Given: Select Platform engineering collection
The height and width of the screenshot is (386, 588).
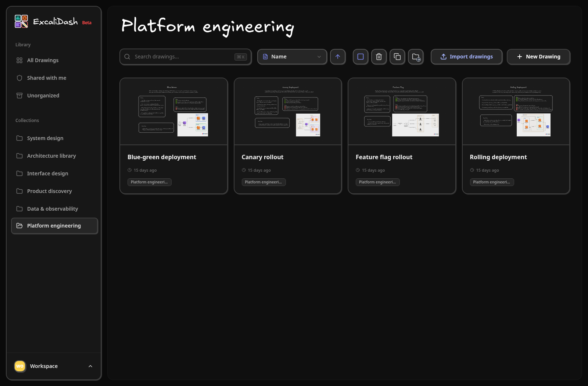Looking at the screenshot, I should (x=54, y=226).
